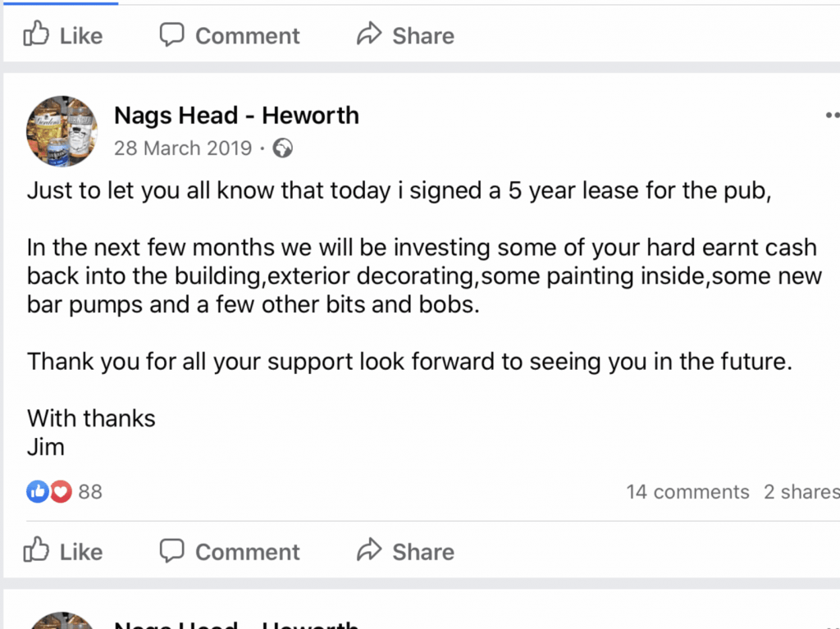Expand the 14 comments link
This screenshot has width=840, height=629.
point(687,492)
